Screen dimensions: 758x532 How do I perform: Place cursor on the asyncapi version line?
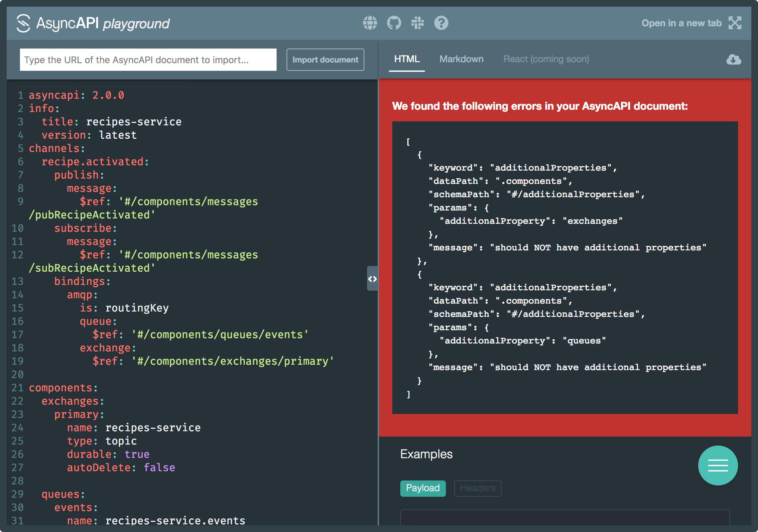point(76,95)
